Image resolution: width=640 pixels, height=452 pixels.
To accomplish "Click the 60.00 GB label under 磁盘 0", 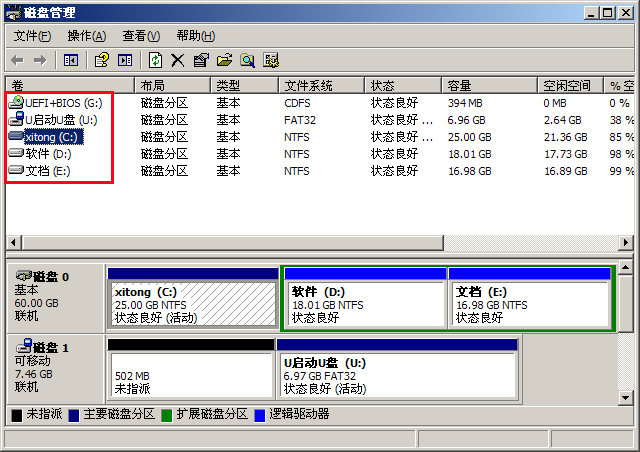I will 36,303.
